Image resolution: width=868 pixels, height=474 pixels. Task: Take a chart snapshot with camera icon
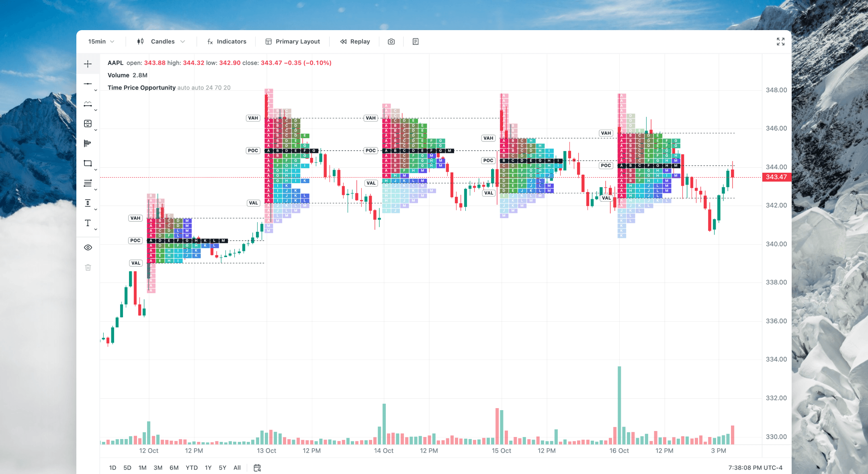click(391, 41)
